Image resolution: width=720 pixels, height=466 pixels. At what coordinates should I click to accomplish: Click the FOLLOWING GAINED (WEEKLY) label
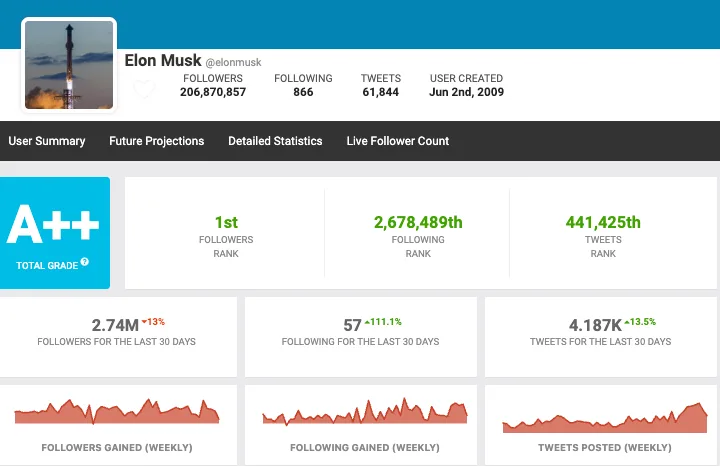click(365, 448)
